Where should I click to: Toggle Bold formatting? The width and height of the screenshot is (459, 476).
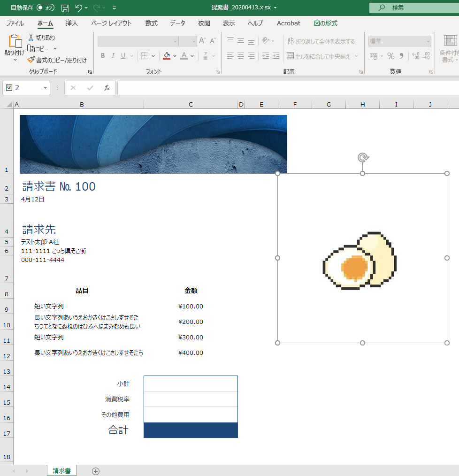[103, 56]
